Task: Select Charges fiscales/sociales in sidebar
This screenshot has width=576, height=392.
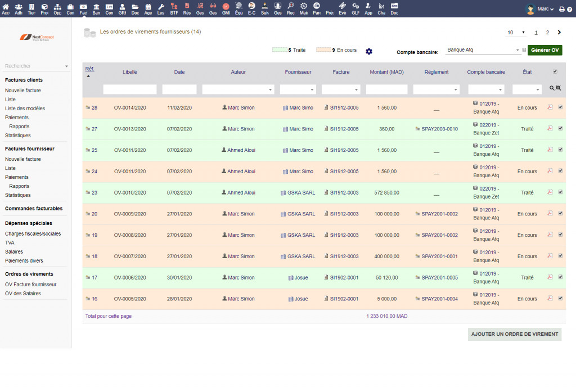Action: click(x=33, y=233)
